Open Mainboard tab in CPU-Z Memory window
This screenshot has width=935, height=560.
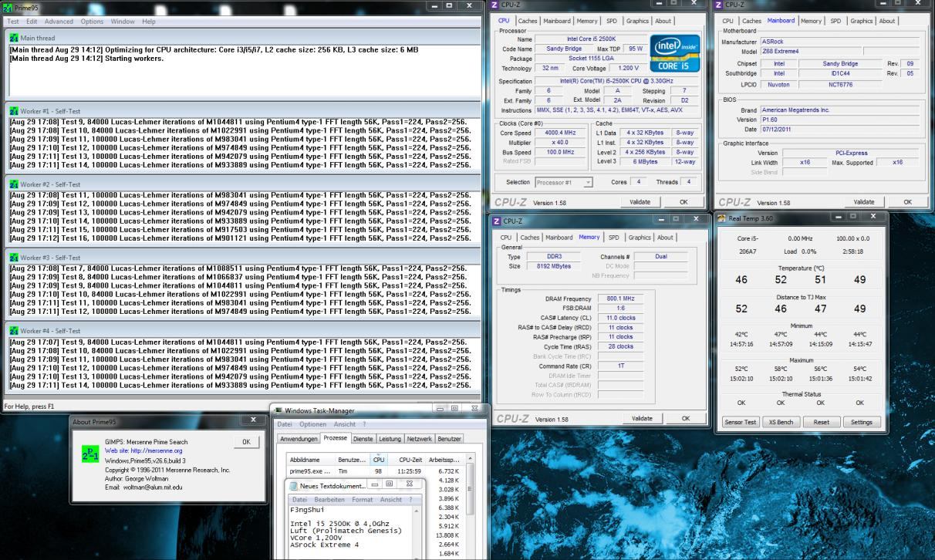[560, 237]
